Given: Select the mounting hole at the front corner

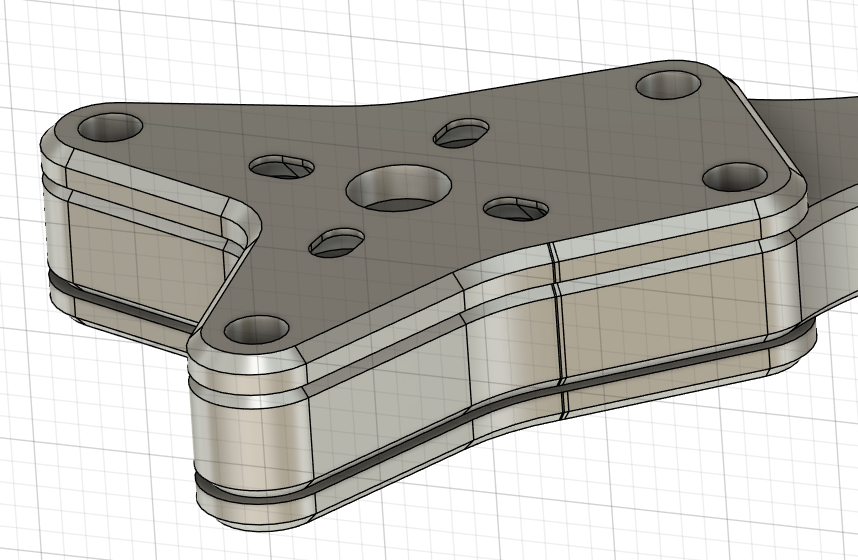Looking at the screenshot, I should [256, 329].
